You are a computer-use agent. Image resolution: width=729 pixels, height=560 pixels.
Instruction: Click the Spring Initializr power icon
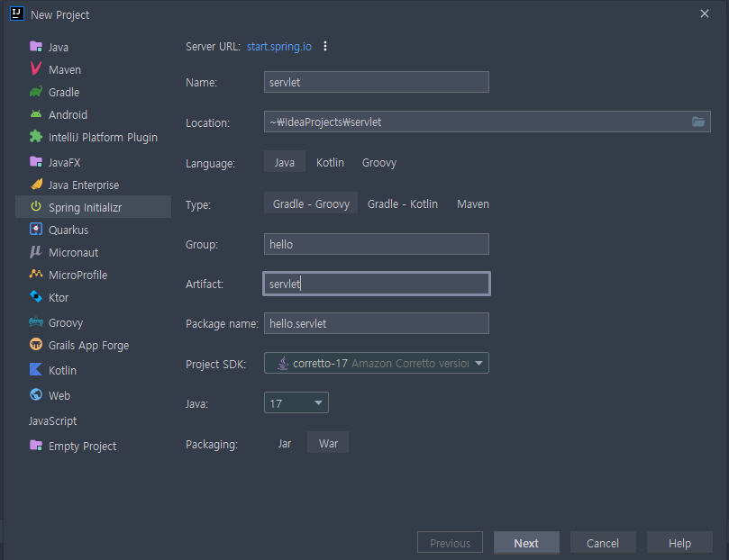click(36, 207)
